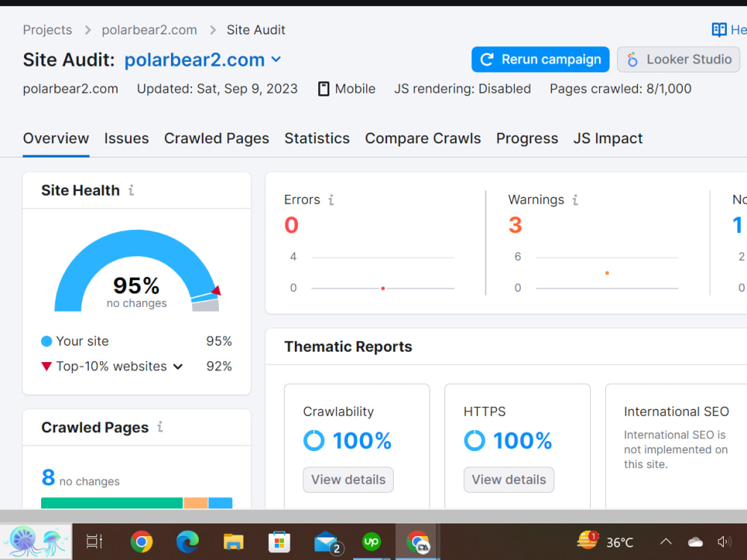Screen dimensions: 747x560
Task: Switch to the Statistics tab
Action: (317, 139)
